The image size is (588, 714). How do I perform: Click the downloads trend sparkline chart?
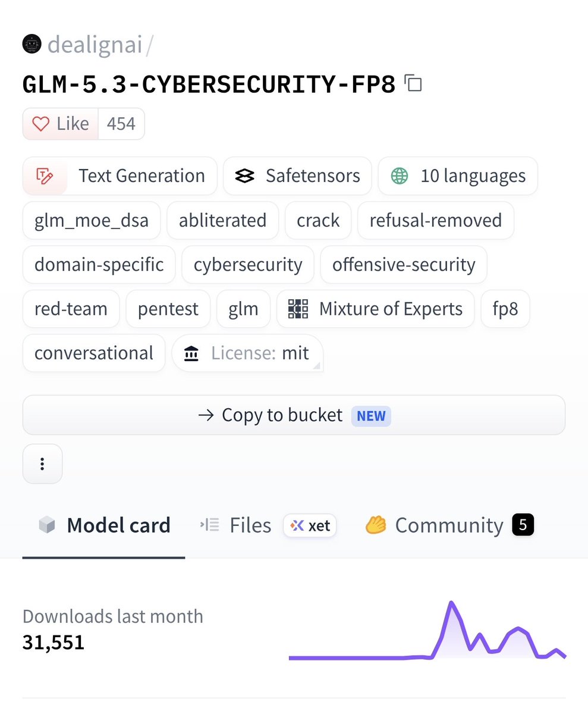[x=427, y=631]
